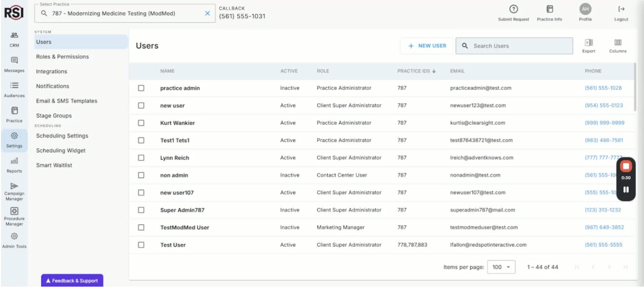Viewport: 644px width, 288px height.
Task: Navigate to Scheduling Widget menu item
Action: click(x=61, y=151)
